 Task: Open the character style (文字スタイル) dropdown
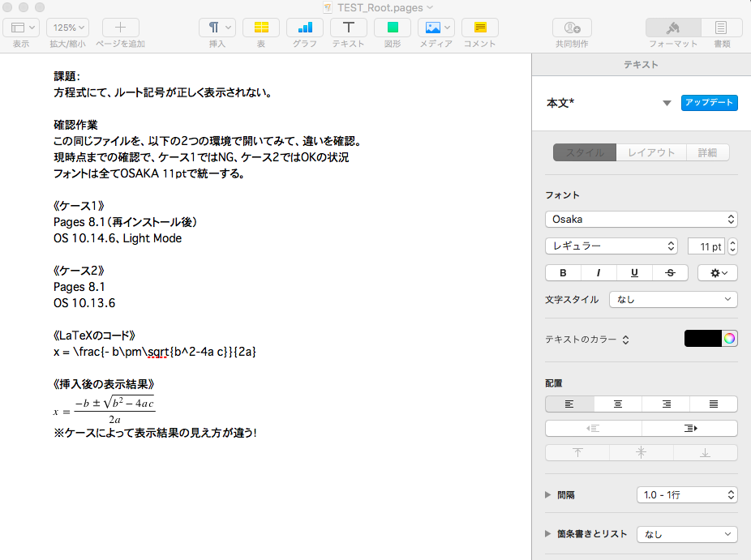point(673,300)
